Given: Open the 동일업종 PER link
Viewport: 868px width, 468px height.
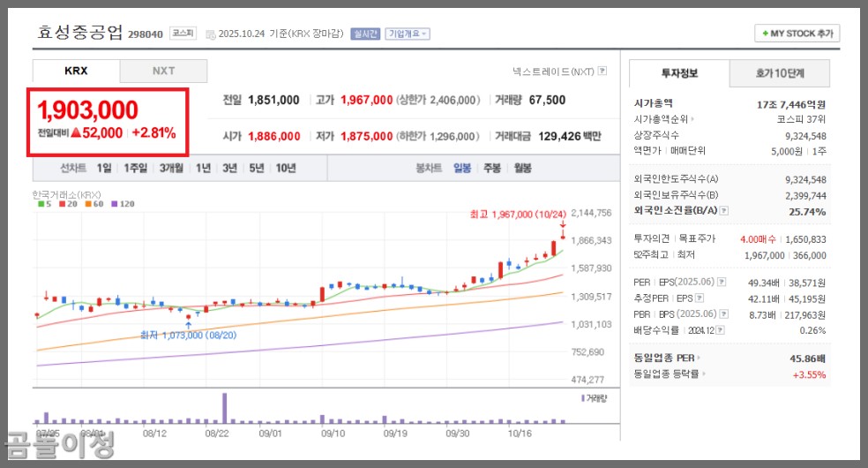Looking at the screenshot, I should pos(663,359).
